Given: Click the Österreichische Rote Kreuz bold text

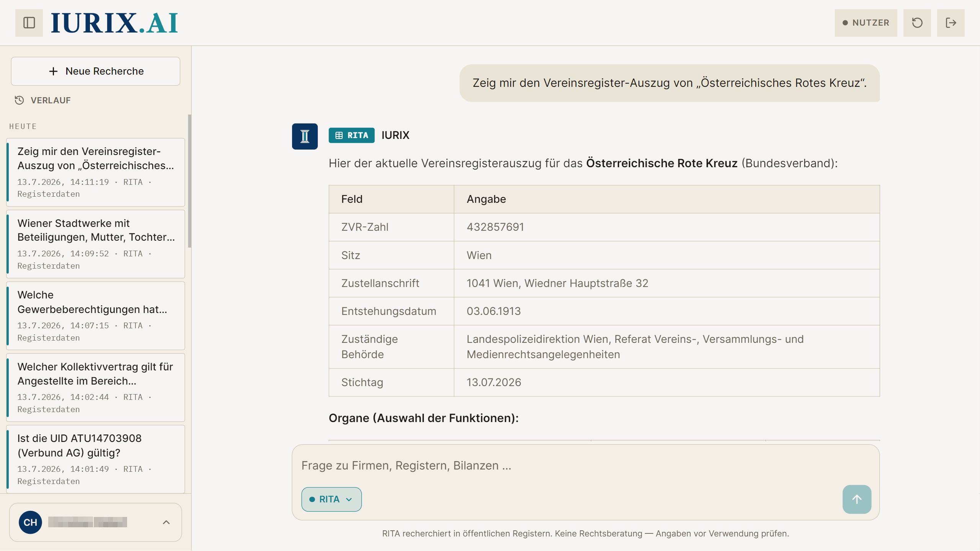Looking at the screenshot, I should pos(661,163).
